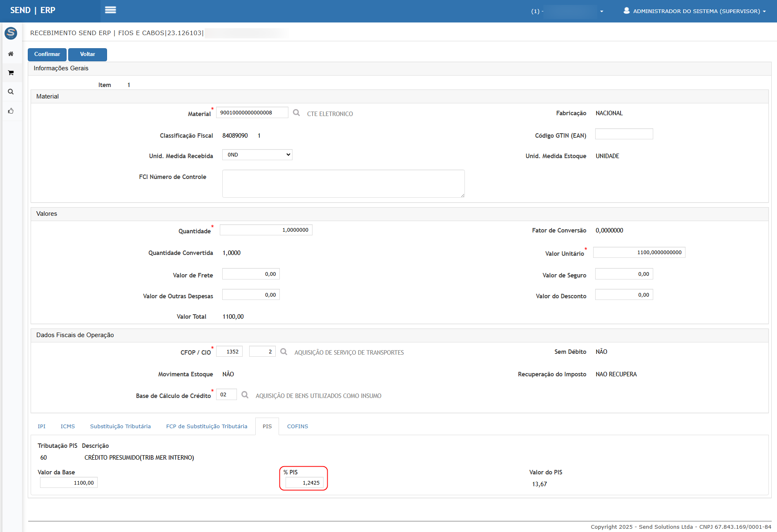Image resolution: width=777 pixels, height=532 pixels.
Task: Search material using magnifier beside Material field
Action: tap(296, 113)
